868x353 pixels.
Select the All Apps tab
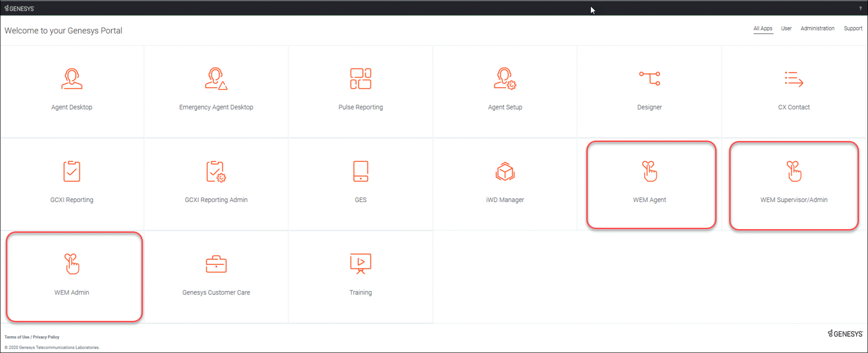click(x=763, y=29)
